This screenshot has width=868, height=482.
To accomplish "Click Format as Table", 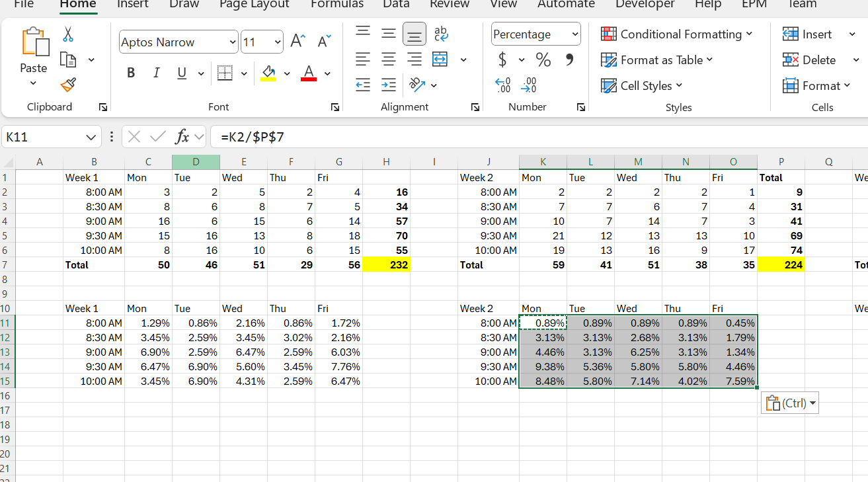I will click(x=657, y=60).
